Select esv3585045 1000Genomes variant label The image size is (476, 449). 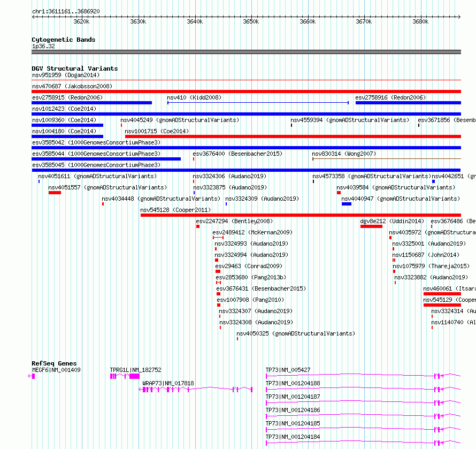[96, 165]
